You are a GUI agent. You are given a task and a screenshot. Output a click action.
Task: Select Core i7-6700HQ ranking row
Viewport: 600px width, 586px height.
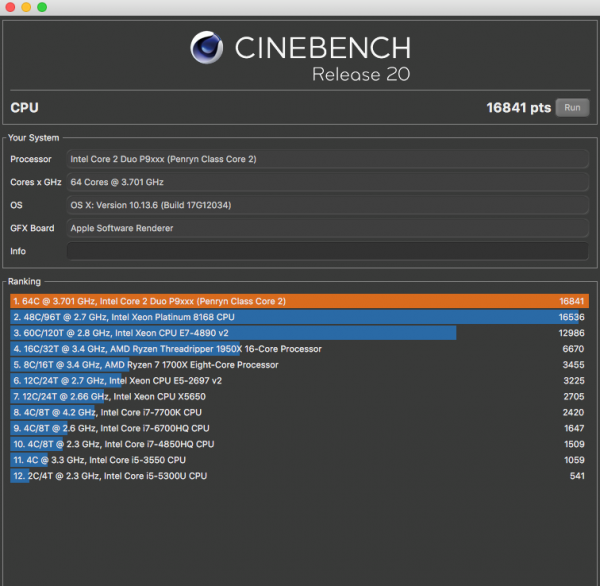coord(298,428)
